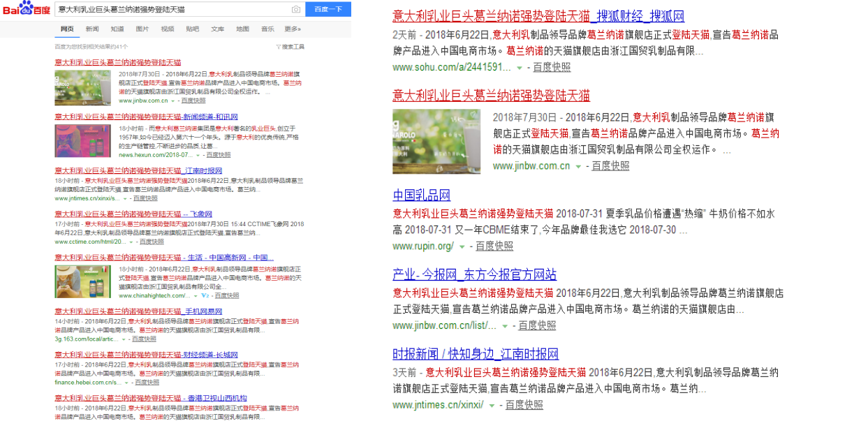
Task: Open result ending 生活 - 中国高新网
Action: coord(164,258)
